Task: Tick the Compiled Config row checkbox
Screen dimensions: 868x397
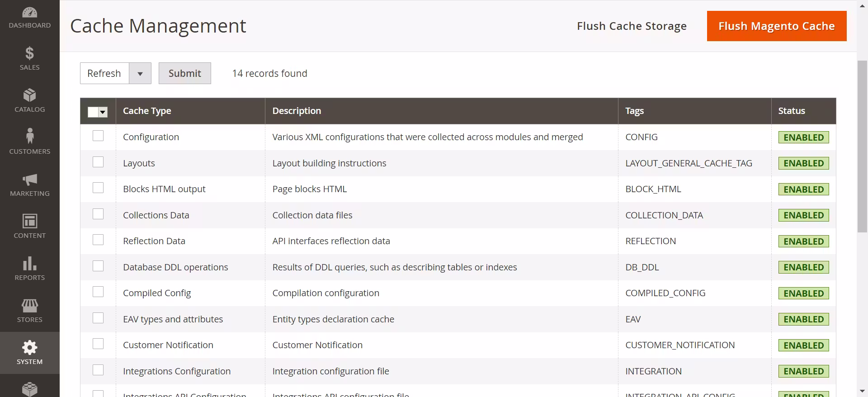Action: tap(98, 292)
